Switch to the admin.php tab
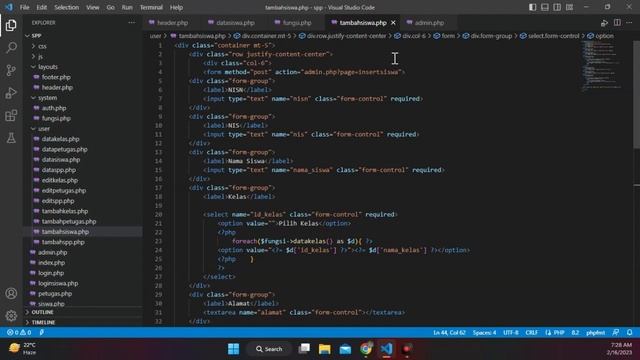This screenshot has height=360, width=640. 429,23
